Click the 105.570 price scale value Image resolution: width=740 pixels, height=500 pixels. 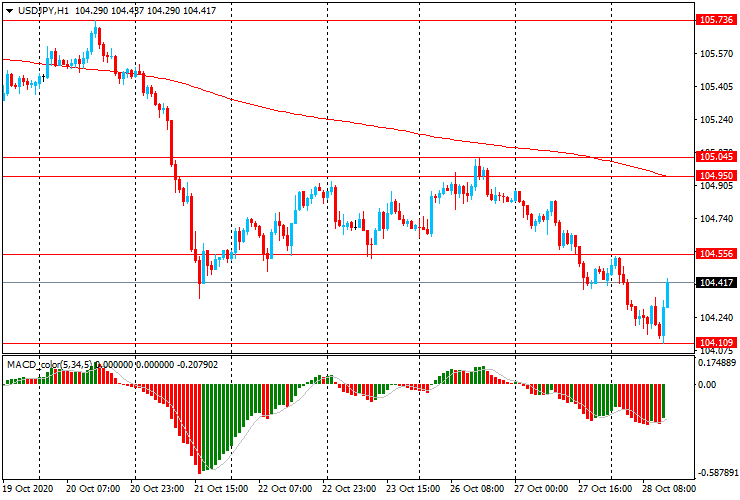(716, 54)
